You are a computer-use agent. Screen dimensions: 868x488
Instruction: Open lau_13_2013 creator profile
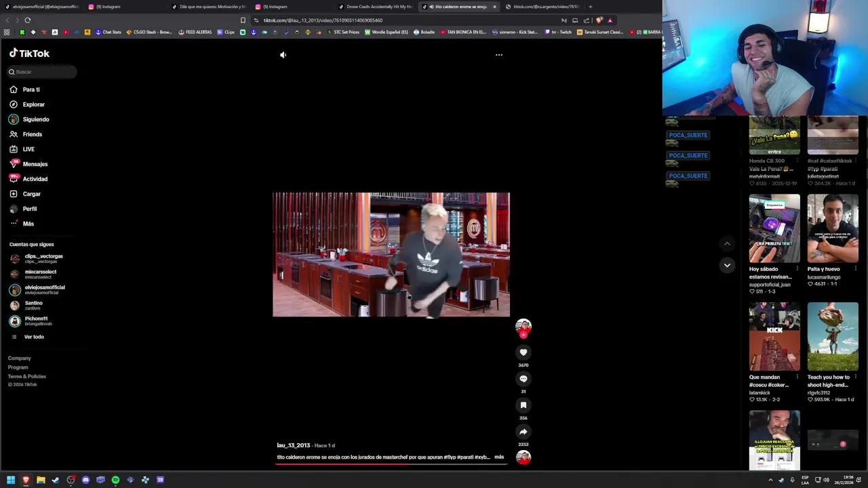[x=293, y=445]
